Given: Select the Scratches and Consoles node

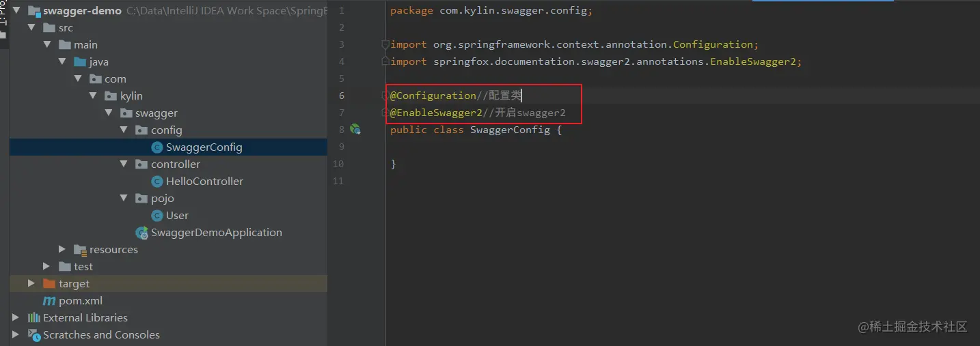Looking at the screenshot, I should coord(101,335).
